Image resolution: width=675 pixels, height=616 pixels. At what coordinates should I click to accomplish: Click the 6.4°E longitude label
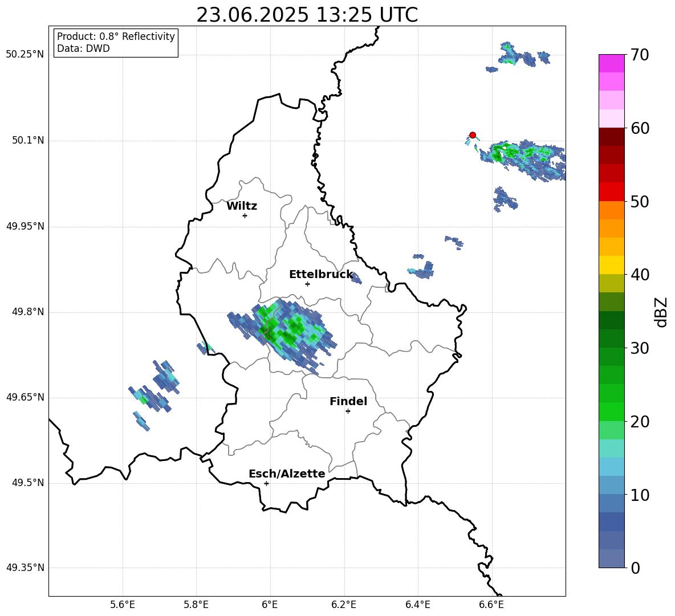tap(417, 605)
